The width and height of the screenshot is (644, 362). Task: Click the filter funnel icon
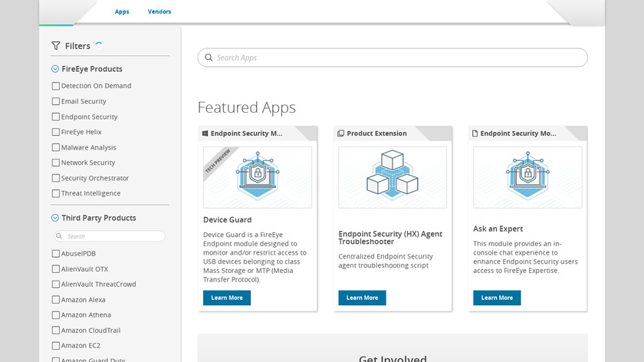pos(56,46)
